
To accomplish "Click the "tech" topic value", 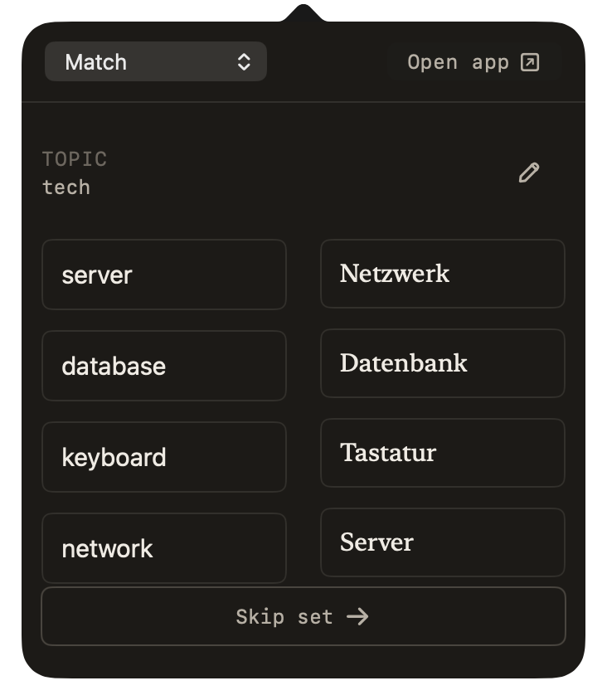I will (x=66, y=187).
